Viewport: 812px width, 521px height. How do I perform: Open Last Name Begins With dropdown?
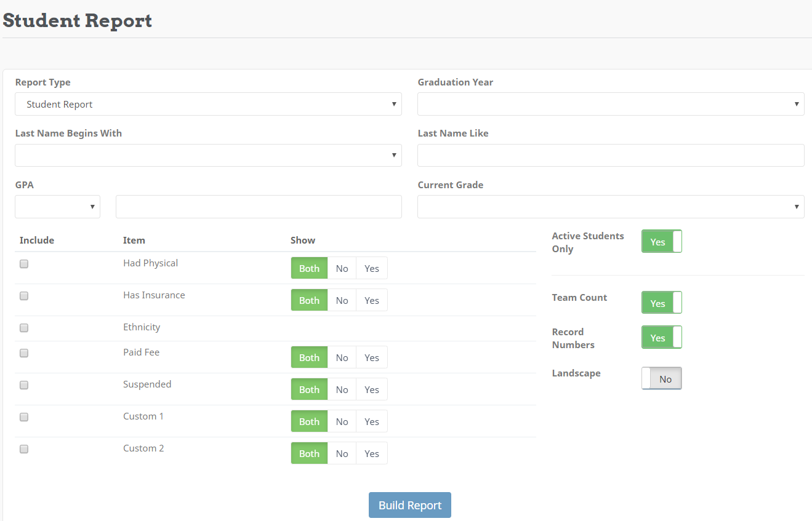pyautogui.click(x=208, y=155)
